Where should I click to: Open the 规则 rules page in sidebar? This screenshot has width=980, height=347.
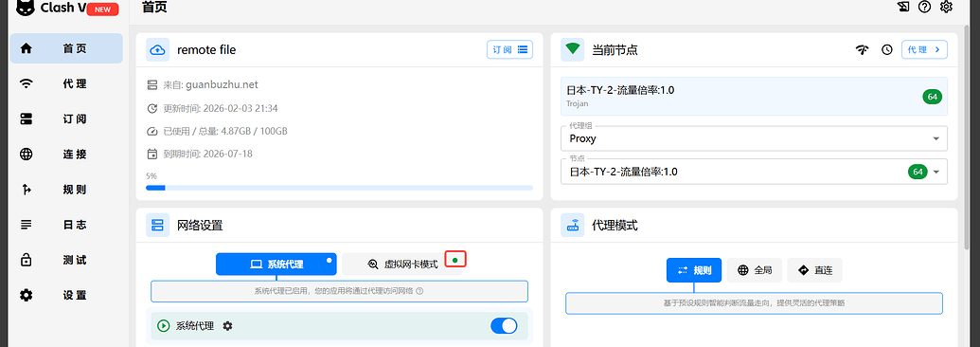(66, 190)
